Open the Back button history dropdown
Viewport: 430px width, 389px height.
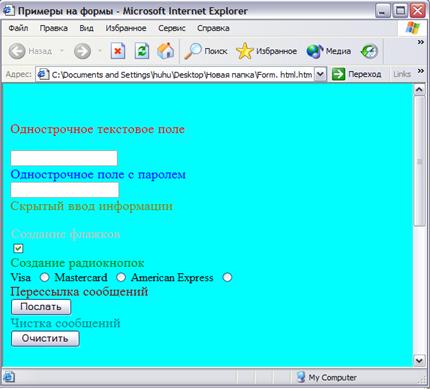pos(62,51)
